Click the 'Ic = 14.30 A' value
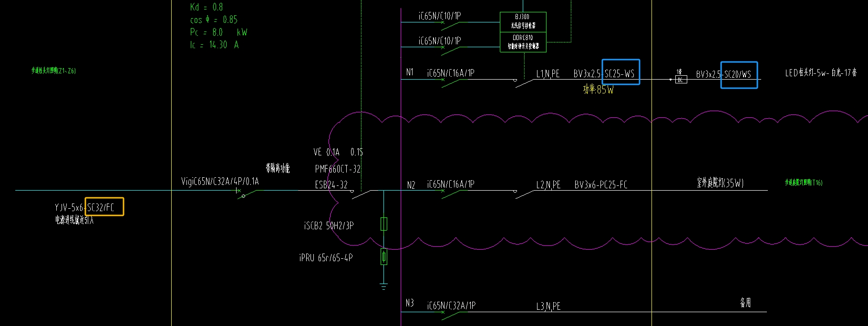Screen dimensions: 868x326 click(214, 44)
